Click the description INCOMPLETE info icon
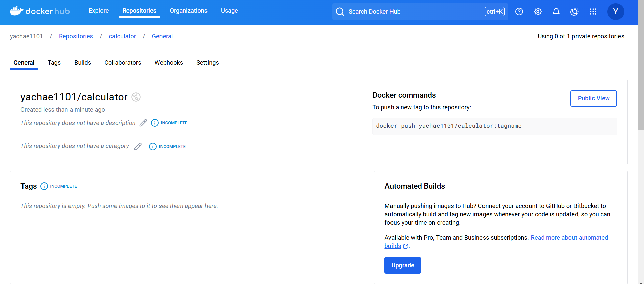This screenshot has height=284, width=644. (155, 123)
